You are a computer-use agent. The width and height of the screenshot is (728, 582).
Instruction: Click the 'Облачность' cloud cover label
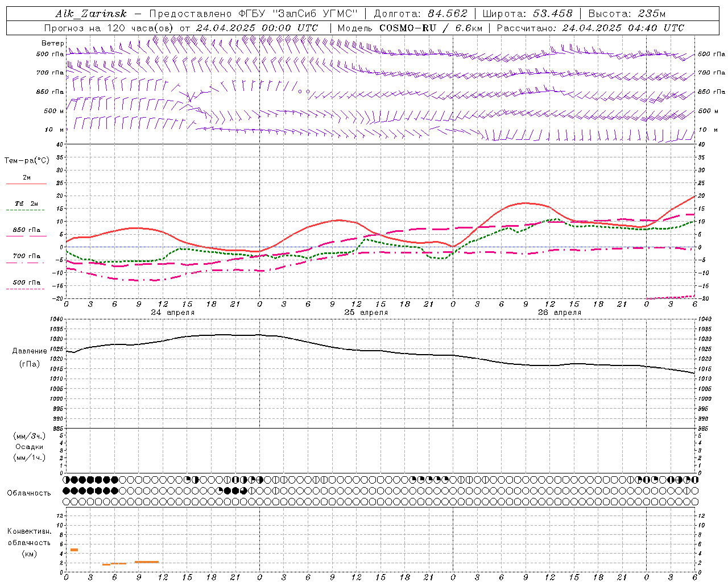[x=29, y=493]
